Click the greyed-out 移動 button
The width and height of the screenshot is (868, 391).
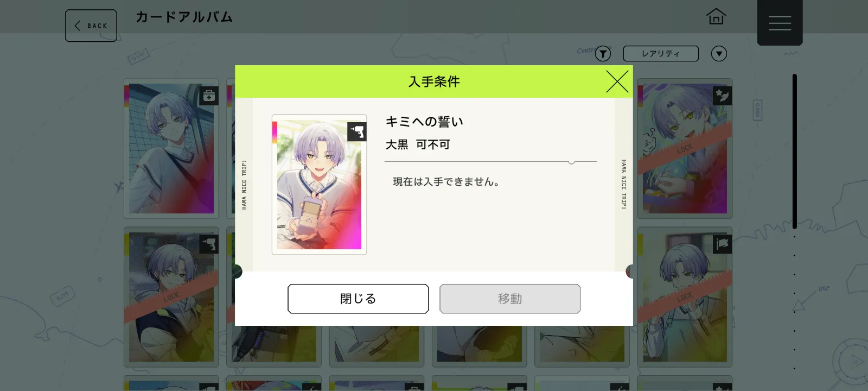510,299
